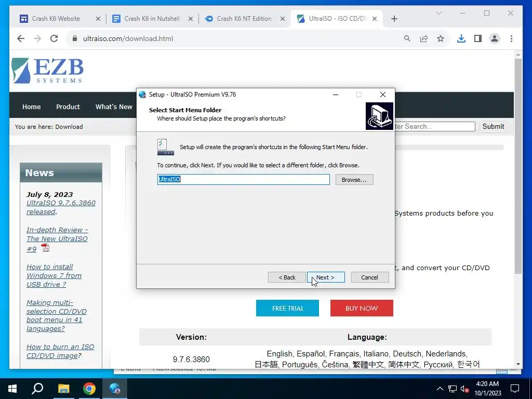Bookmark this page with the star icon
This screenshot has width=532, height=399.
pyautogui.click(x=441, y=38)
